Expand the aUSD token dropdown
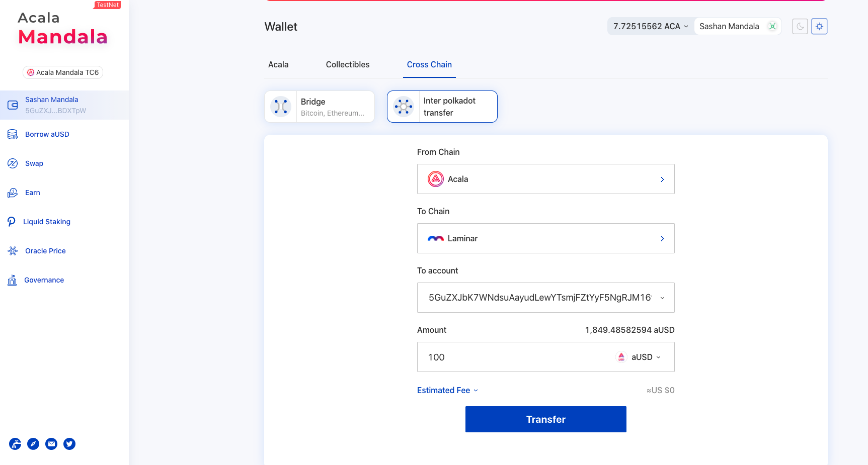The image size is (868, 465). 639,357
